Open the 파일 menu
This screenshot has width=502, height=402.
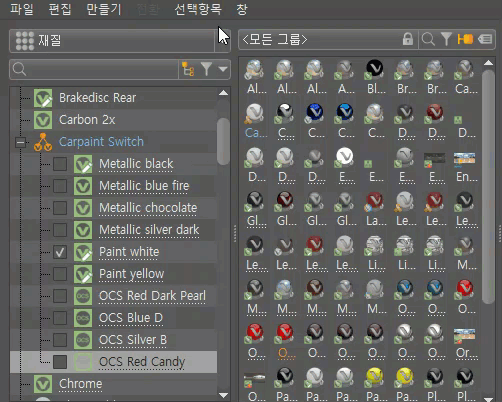pyautogui.click(x=22, y=9)
